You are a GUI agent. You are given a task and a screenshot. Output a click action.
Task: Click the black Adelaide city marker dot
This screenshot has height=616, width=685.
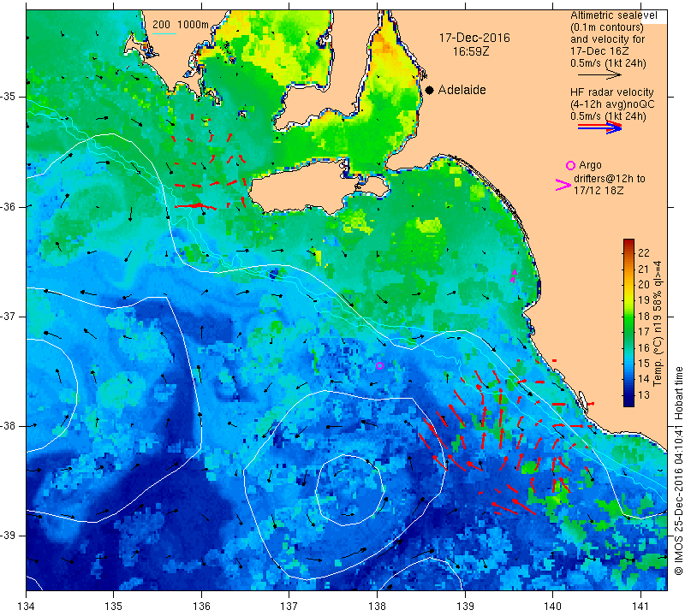coord(430,90)
